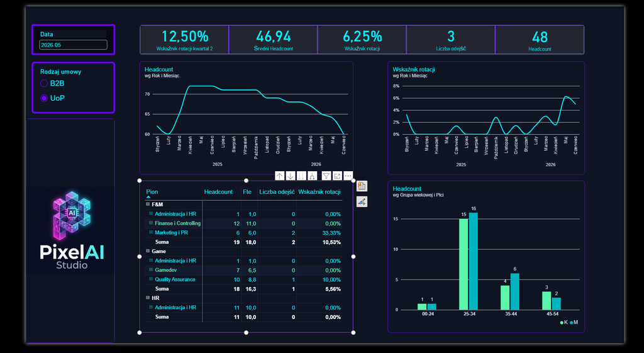Select the 12,50% quarterly rotation card
644x353 pixels.
tap(184, 40)
